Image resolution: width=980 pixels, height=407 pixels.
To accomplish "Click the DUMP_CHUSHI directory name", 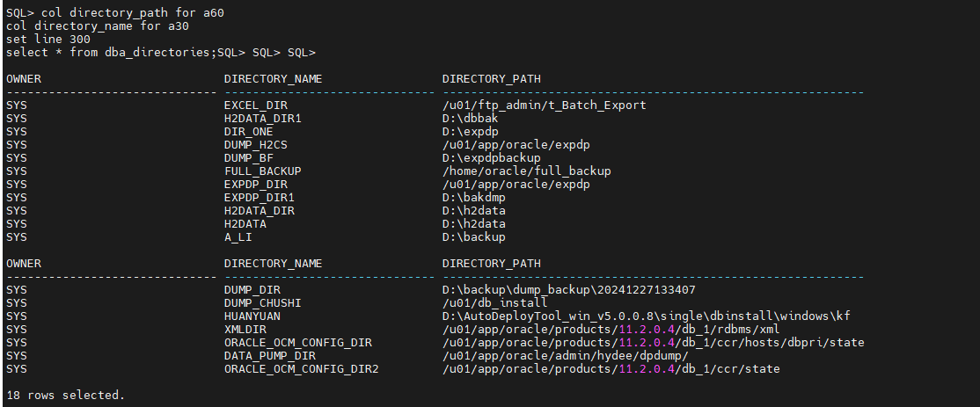I will pyautogui.click(x=263, y=303).
